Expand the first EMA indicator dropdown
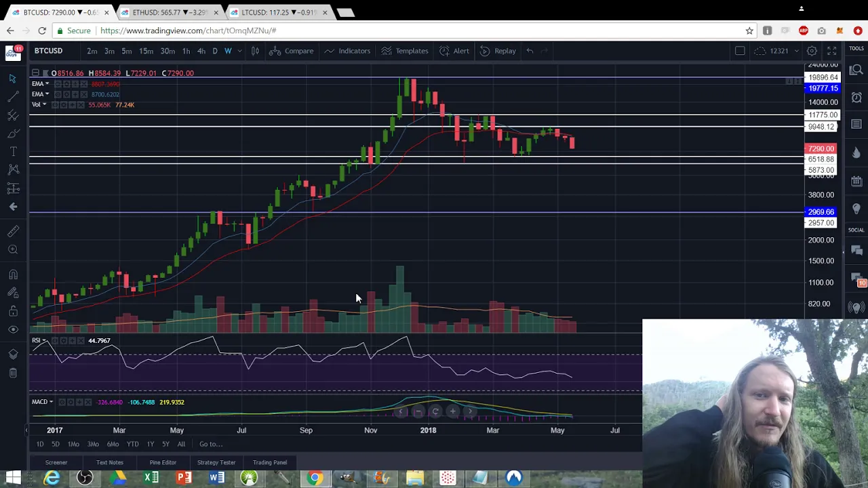The width and height of the screenshot is (868, 488). coord(47,84)
